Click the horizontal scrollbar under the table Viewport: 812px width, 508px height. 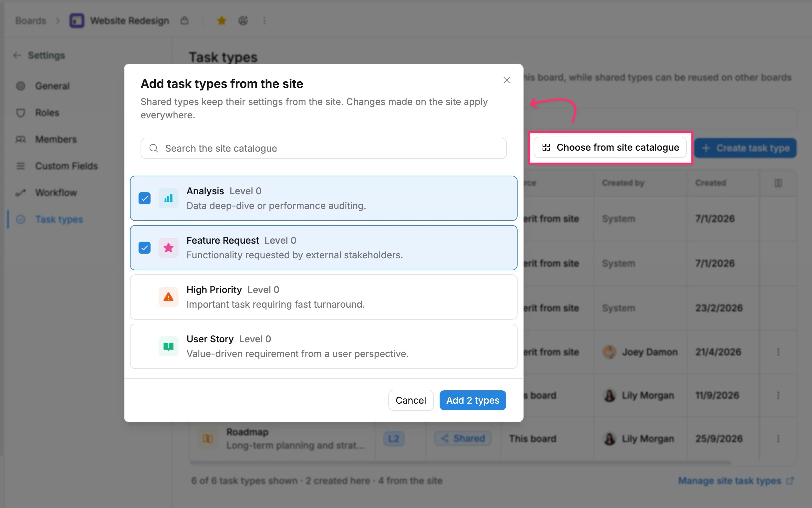pos(460,463)
